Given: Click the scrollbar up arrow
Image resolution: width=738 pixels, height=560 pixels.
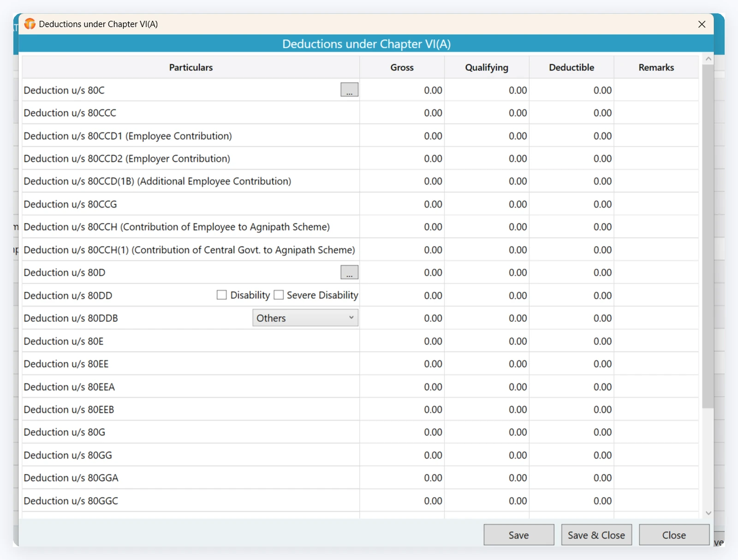Looking at the screenshot, I should [708, 59].
